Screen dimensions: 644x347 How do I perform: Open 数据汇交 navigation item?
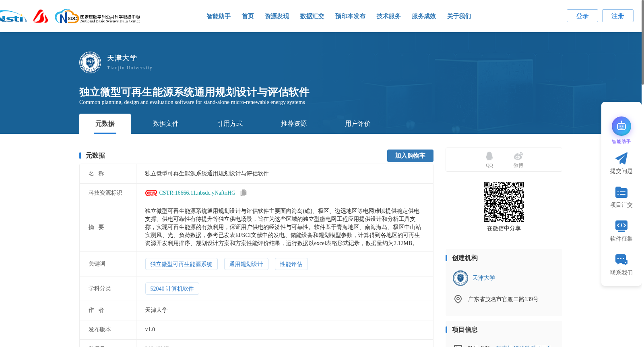[x=312, y=16]
